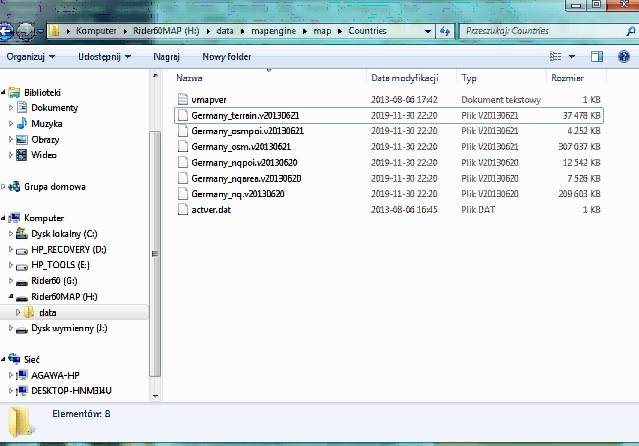
Task: Select the vmapver text document icon
Action: [182, 100]
